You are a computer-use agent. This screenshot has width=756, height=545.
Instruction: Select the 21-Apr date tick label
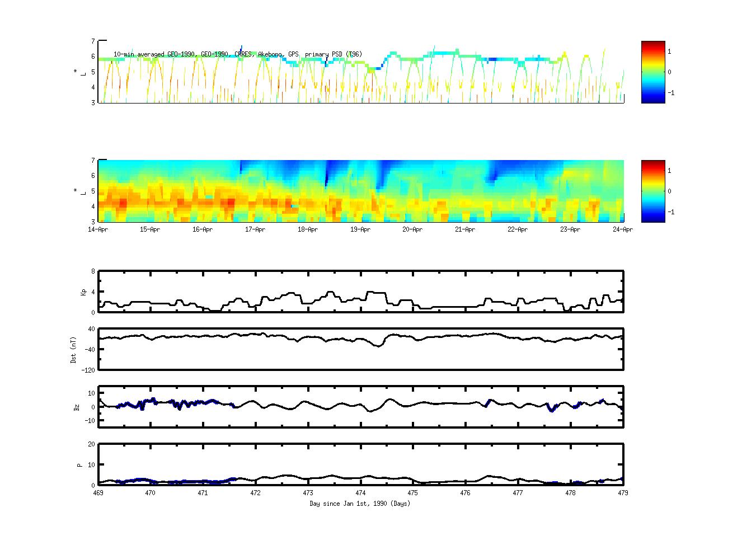coord(465,229)
